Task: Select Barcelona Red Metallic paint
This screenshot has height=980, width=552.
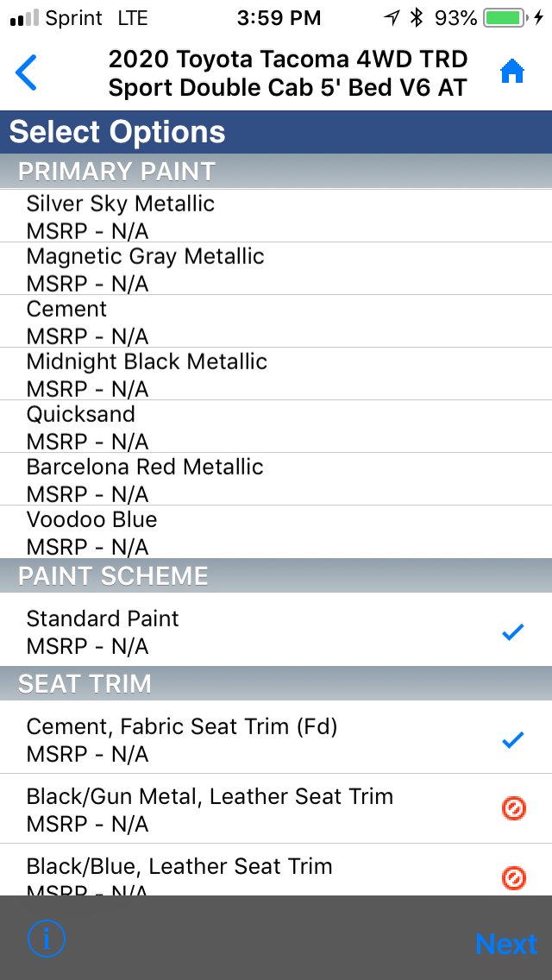Action: [x=276, y=480]
